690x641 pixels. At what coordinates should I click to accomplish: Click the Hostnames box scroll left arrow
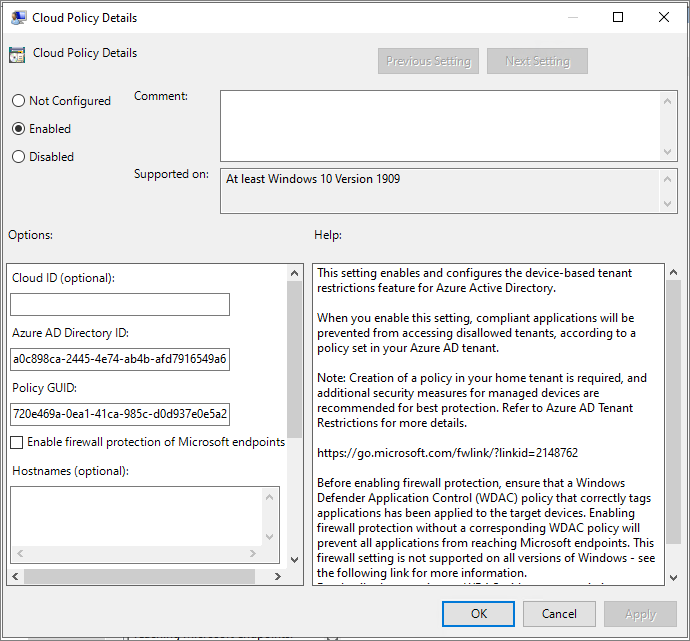[x=20, y=553]
